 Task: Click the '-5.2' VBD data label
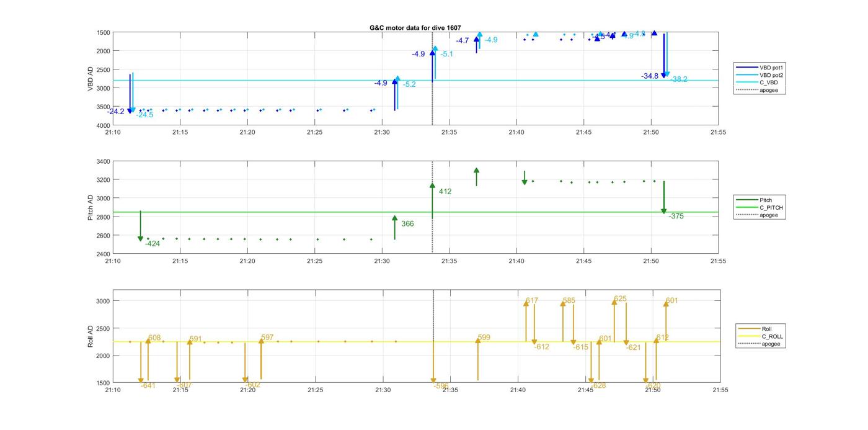tap(409, 84)
